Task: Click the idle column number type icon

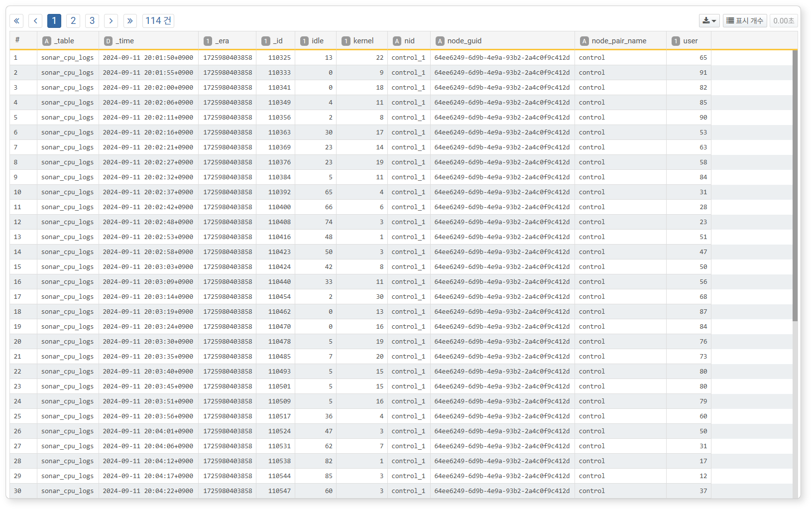Action: [304, 41]
